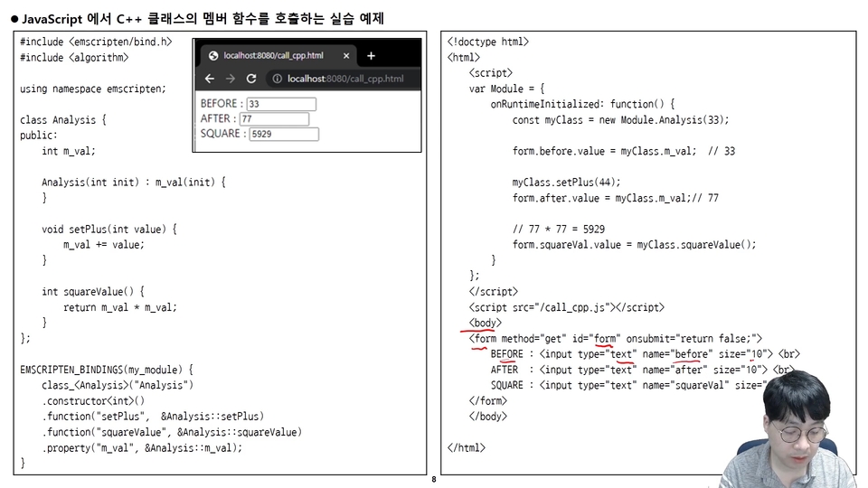This screenshot has height=488, width=868.
Task: Click the 'class Analysis {' line
Action: pos(63,120)
